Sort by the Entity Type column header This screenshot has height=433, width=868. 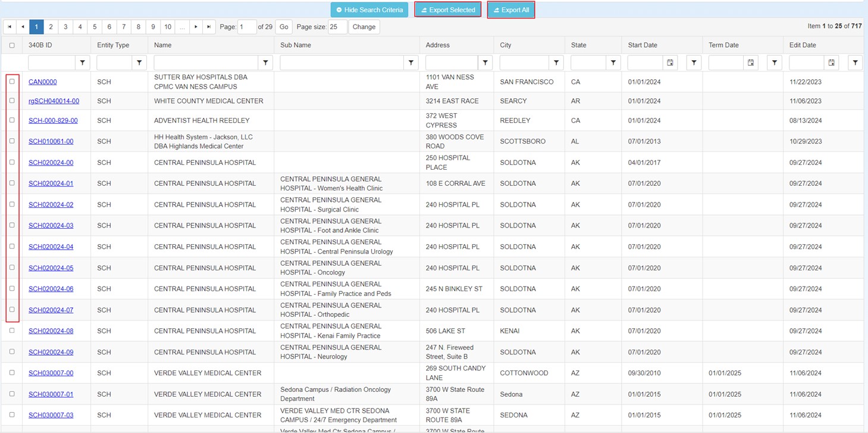click(114, 45)
